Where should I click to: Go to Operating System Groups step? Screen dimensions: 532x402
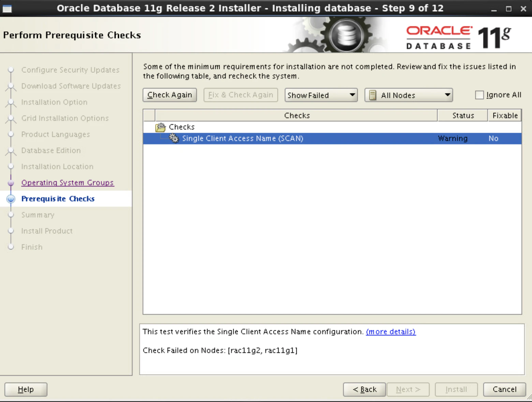pyautogui.click(x=68, y=183)
